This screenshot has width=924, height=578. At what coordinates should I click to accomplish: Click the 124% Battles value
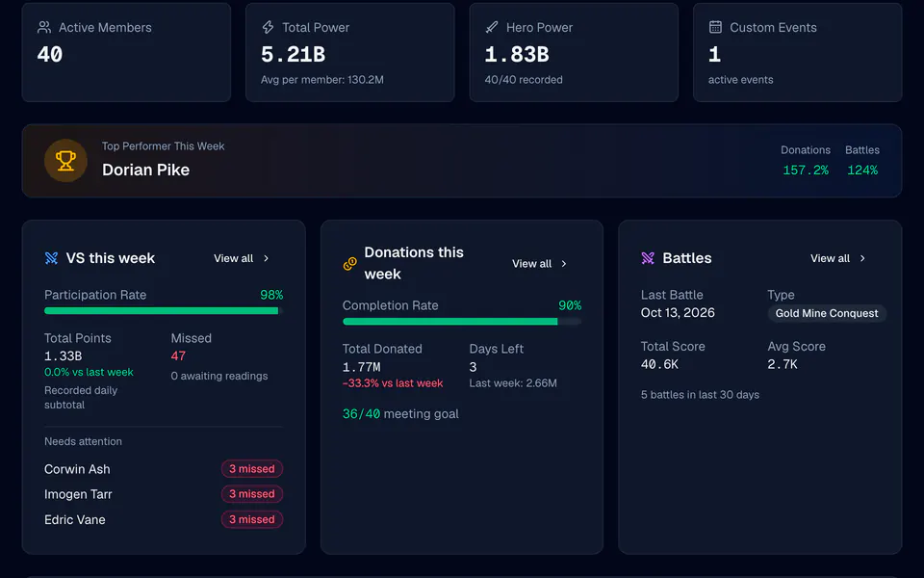(x=862, y=170)
